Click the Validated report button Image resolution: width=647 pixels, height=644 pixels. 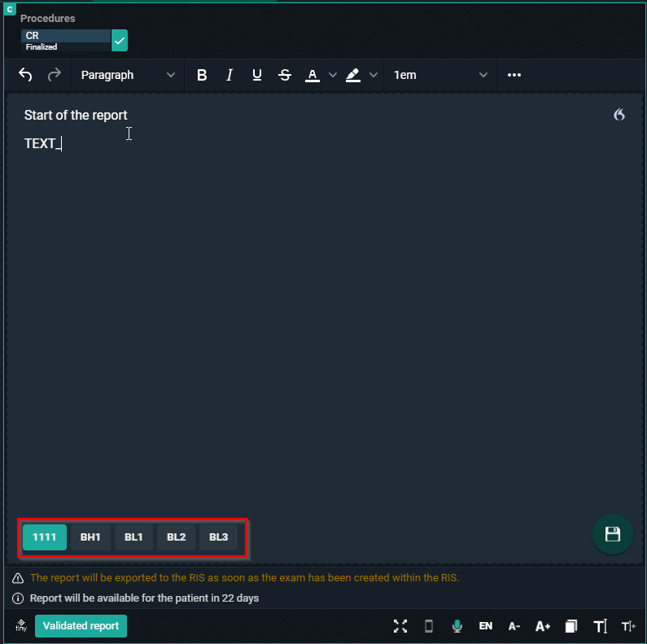click(x=81, y=626)
